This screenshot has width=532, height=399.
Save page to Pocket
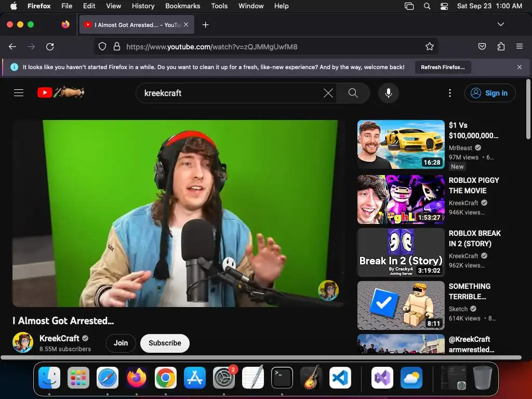tap(482, 46)
